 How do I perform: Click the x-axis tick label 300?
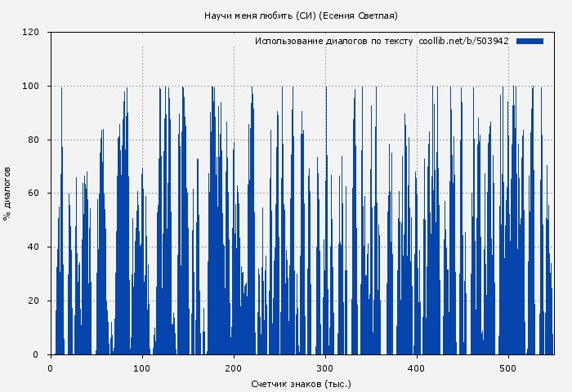325,368
